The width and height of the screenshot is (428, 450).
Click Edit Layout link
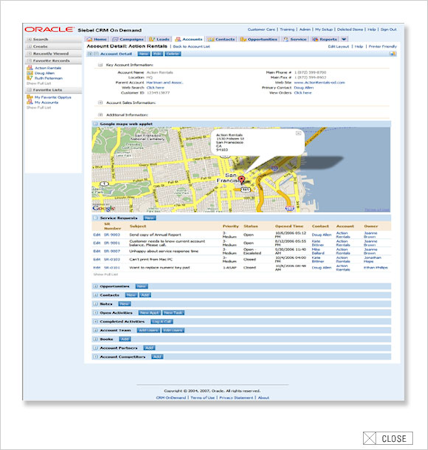[338, 47]
